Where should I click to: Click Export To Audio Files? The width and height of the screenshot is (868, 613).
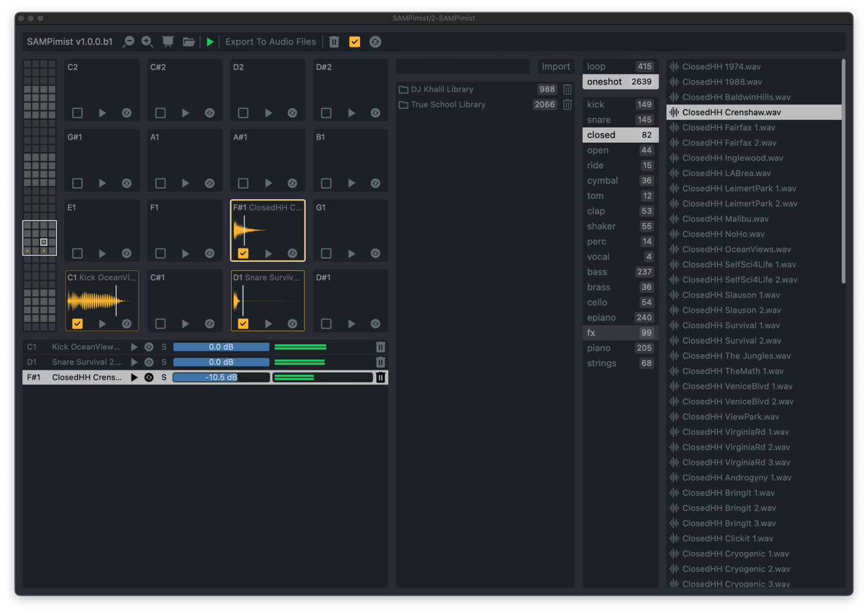pyautogui.click(x=270, y=42)
